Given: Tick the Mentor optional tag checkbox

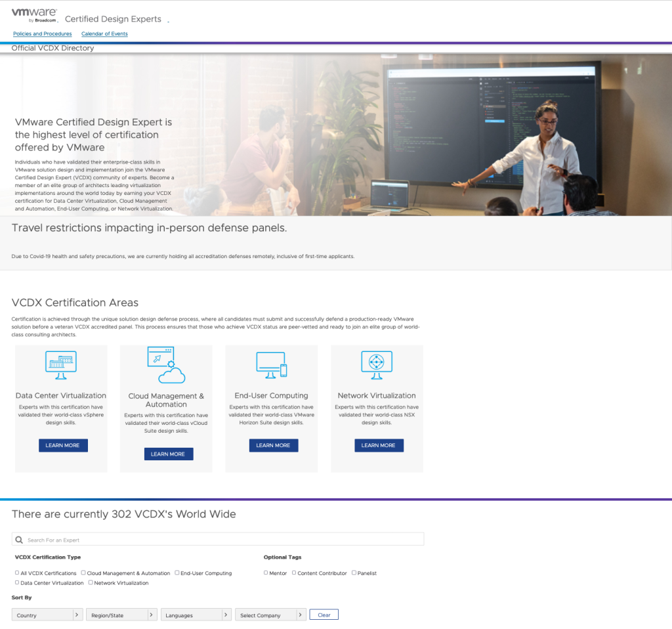Looking at the screenshot, I should point(266,573).
